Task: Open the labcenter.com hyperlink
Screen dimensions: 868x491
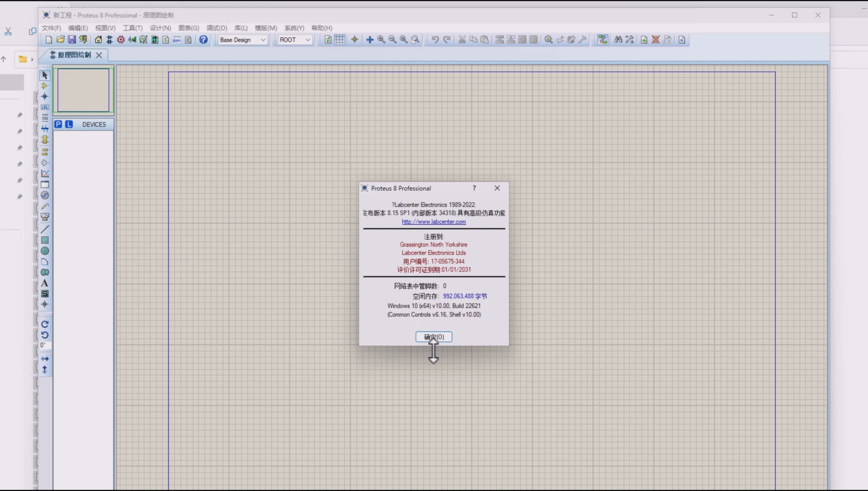Action: [x=434, y=222]
